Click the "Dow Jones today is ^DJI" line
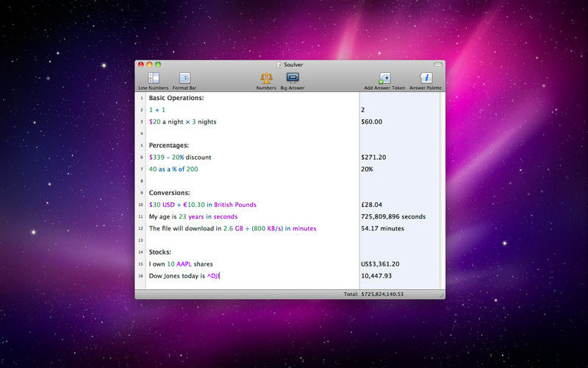Image resolution: width=588 pixels, height=368 pixels. (184, 275)
